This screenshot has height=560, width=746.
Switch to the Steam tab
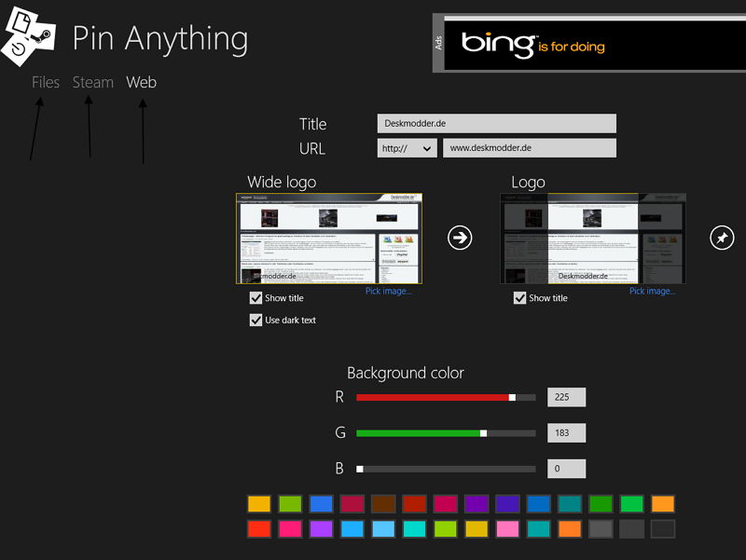pos(93,82)
